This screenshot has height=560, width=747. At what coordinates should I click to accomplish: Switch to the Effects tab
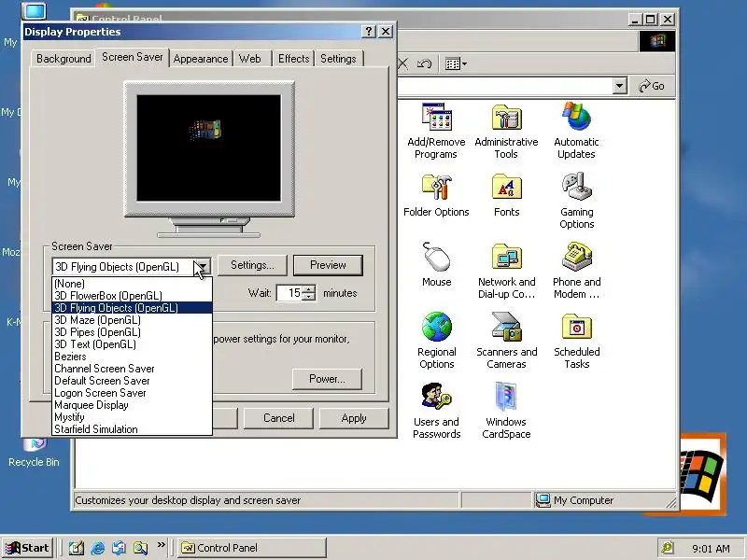[x=293, y=59]
